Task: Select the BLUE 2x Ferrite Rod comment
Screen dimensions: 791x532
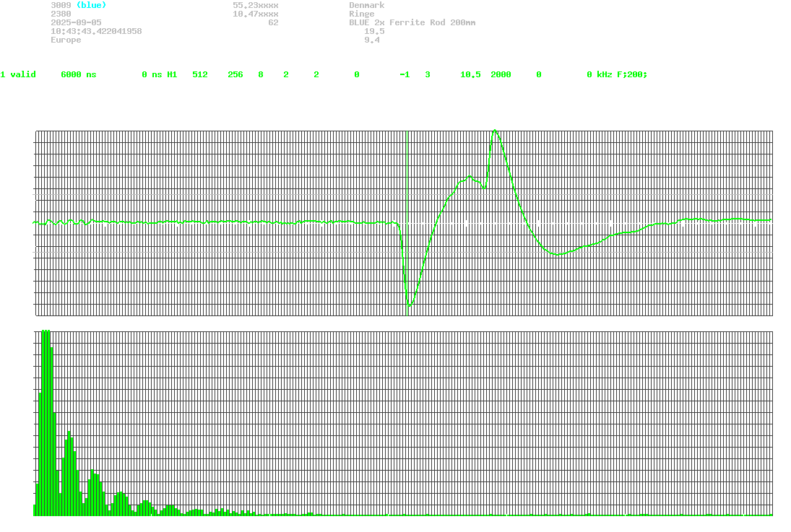Action: (412, 22)
